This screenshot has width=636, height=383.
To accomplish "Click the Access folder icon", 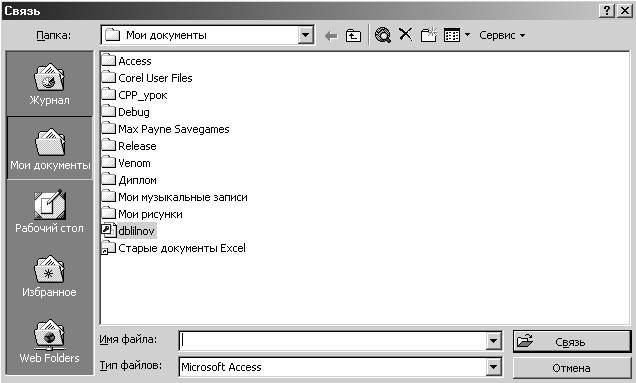I will (x=108, y=60).
